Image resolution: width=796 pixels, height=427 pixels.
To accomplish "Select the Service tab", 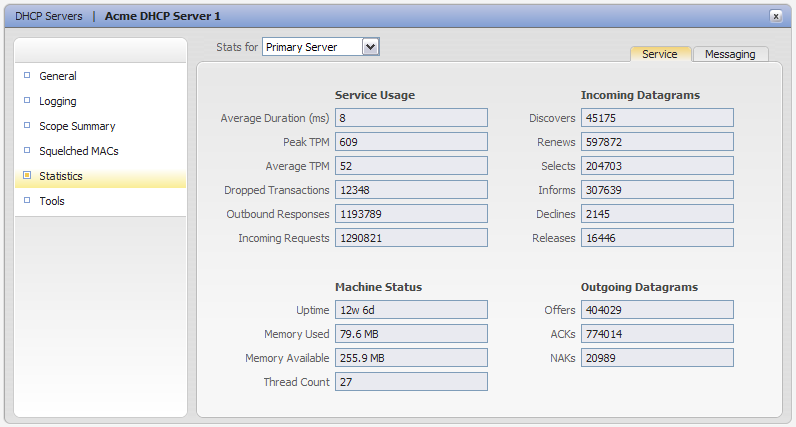I will (x=660, y=54).
